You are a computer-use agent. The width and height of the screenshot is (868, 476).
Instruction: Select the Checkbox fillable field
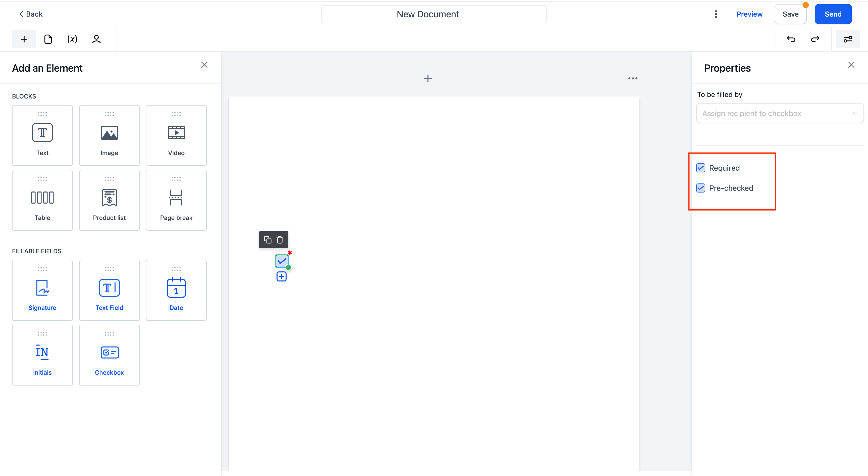coord(110,355)
